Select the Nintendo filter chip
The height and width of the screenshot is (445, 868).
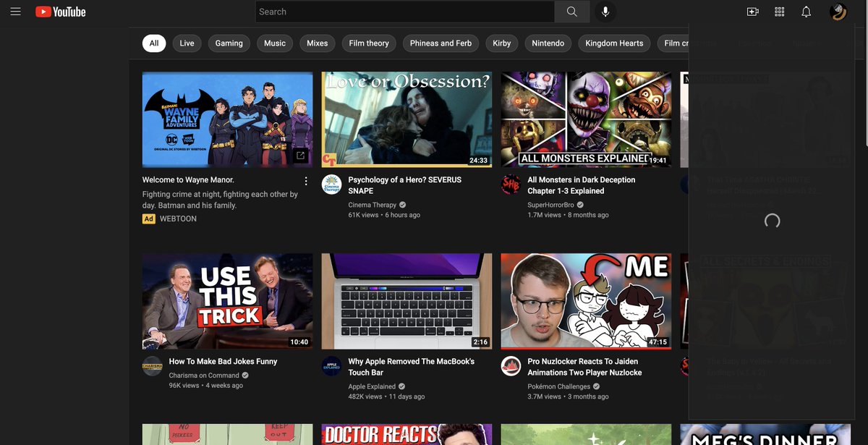[x=548, y=43]
